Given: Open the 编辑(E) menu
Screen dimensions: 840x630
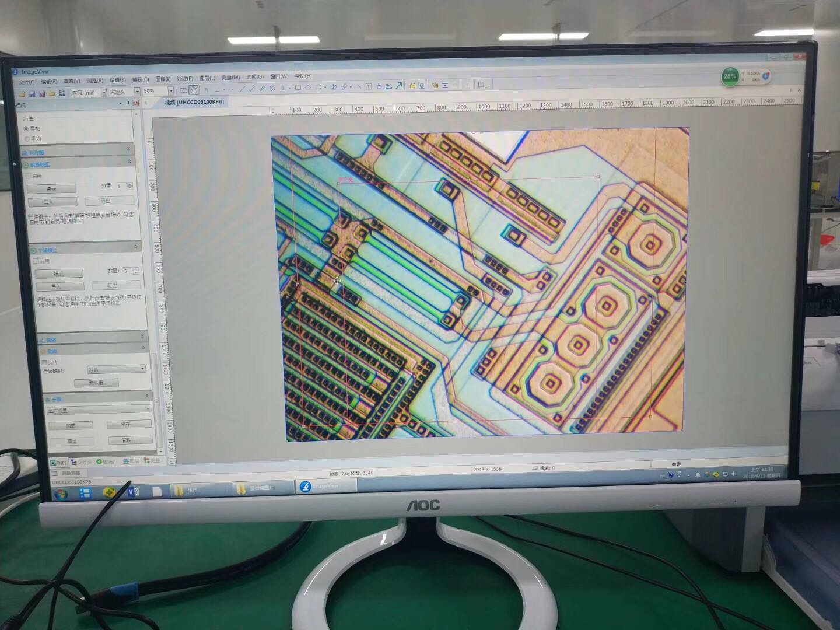Looking at the screenshot, I should pyautogui.click(x=50, y=82).
